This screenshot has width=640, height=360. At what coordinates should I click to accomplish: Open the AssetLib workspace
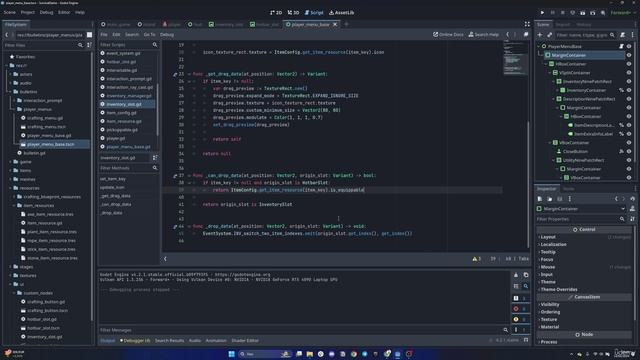[342, 13]
